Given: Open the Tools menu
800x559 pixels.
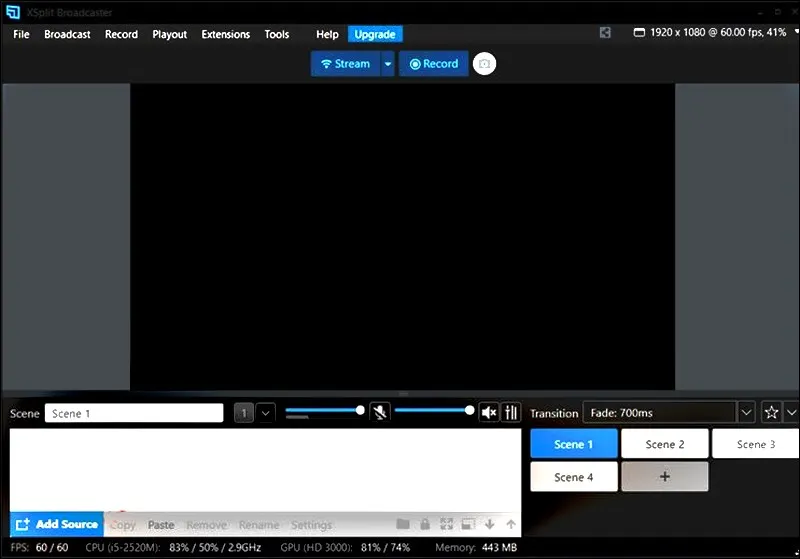Looking at the screenshot, I should pos(277,34).
